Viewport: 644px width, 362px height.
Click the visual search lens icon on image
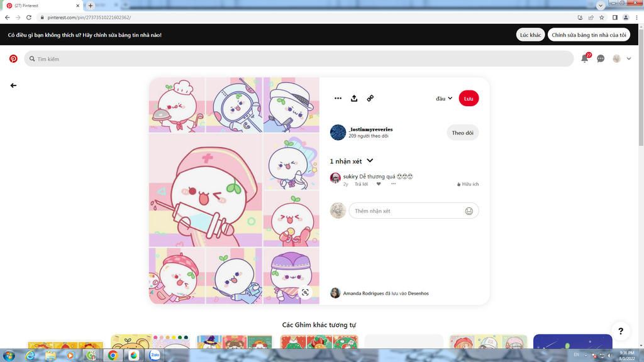point(305,292)
